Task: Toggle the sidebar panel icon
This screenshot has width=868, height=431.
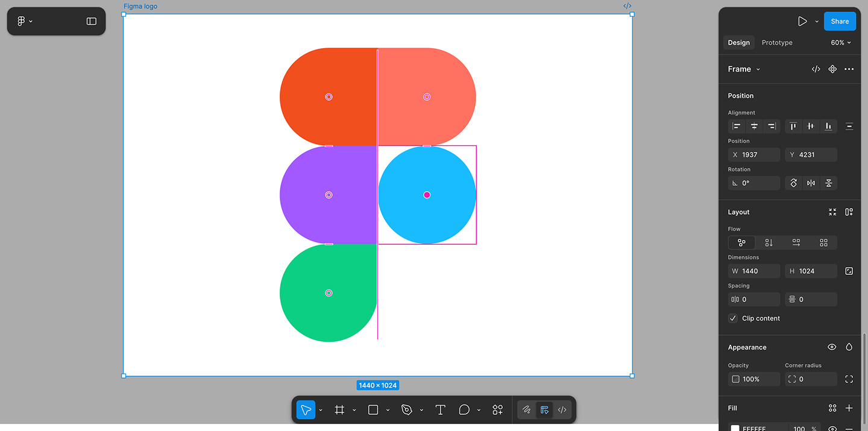Action: pos(92,21)
